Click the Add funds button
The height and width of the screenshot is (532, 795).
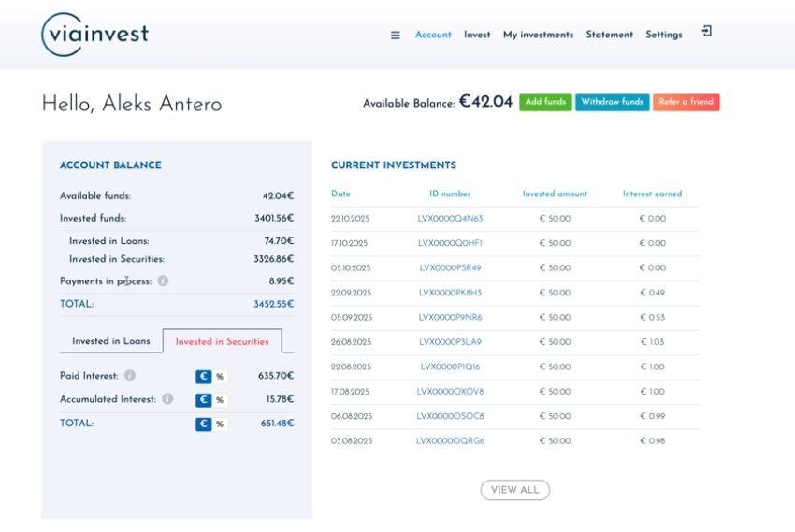point(545,102)
